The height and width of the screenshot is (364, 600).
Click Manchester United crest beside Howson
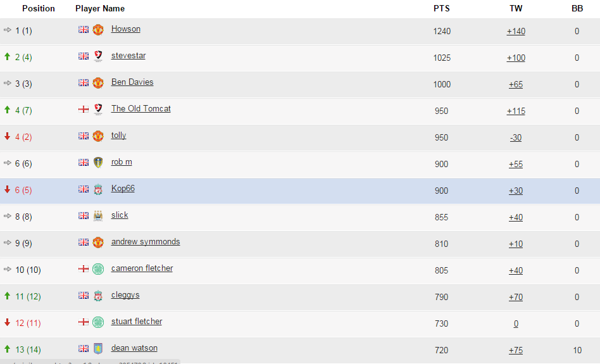coord(98,30)
